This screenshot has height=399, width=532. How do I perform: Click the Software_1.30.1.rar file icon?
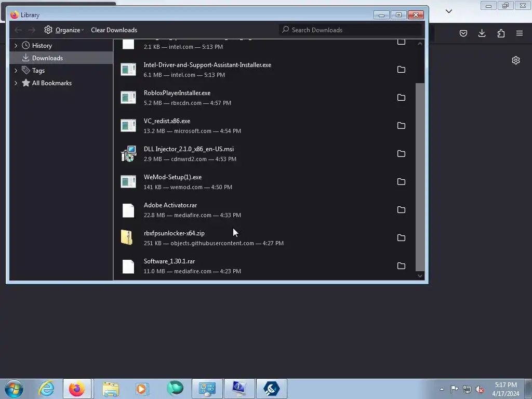[x=128, y=267]
